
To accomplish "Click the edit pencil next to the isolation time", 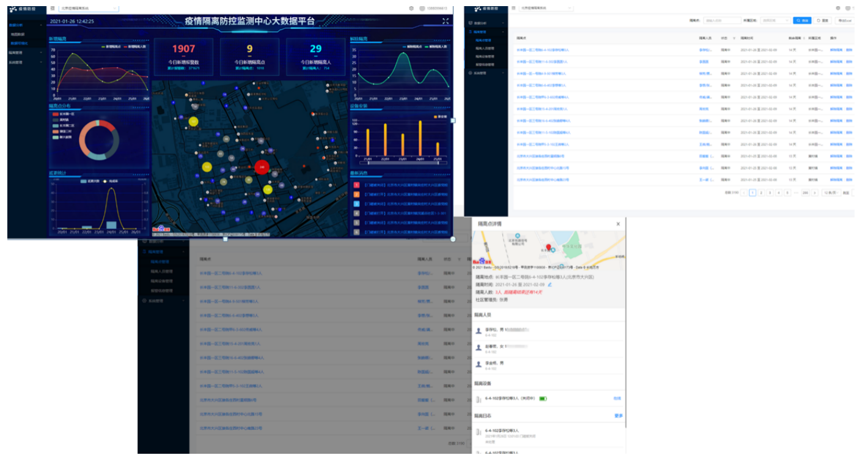I will coord(550,284).
